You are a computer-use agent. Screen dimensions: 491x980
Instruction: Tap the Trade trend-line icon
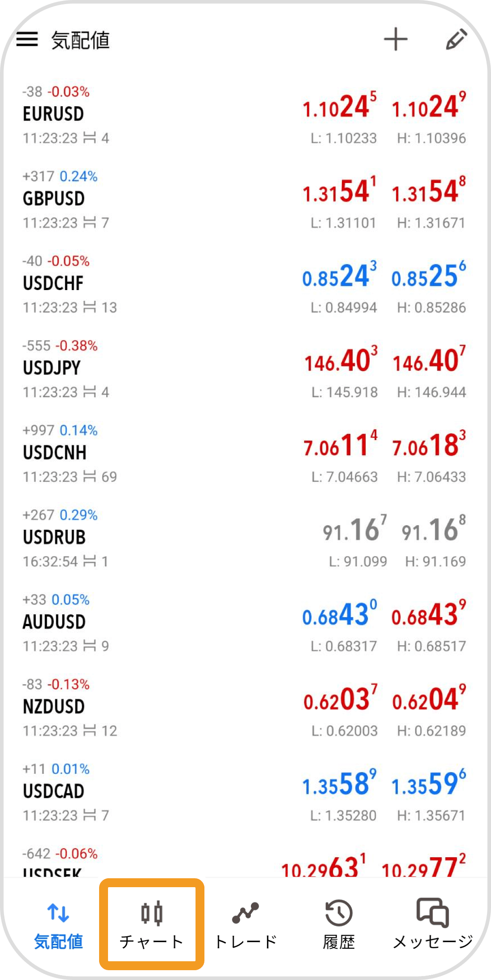click(245, 913)
